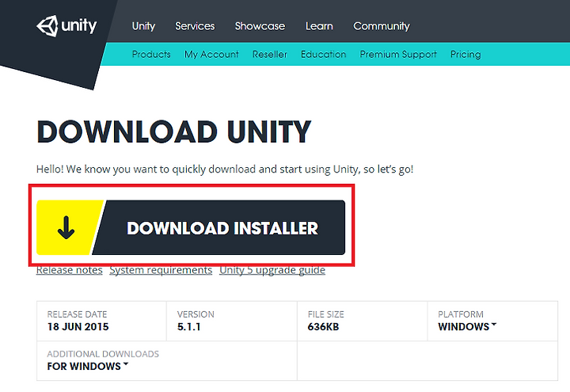Select the Products submenu link
This screenshot has height=392, width=570.
pyautogui.click(x=151, y=54)
